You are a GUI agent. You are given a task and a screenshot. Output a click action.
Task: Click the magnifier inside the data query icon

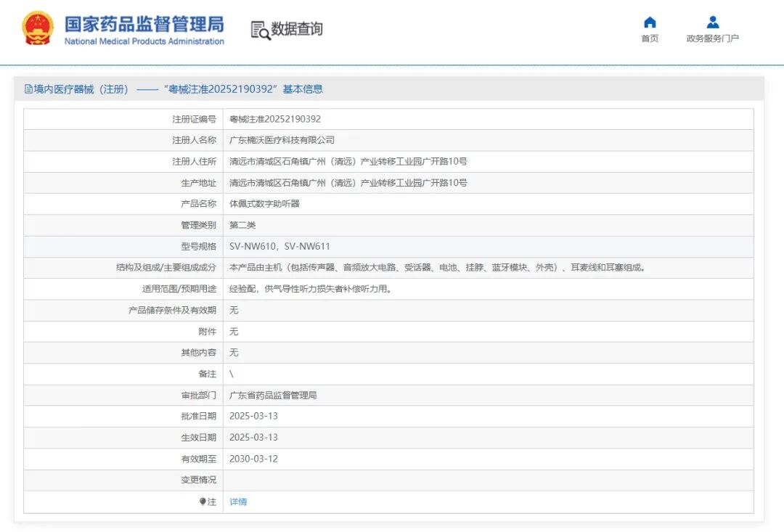coord(263,32)
